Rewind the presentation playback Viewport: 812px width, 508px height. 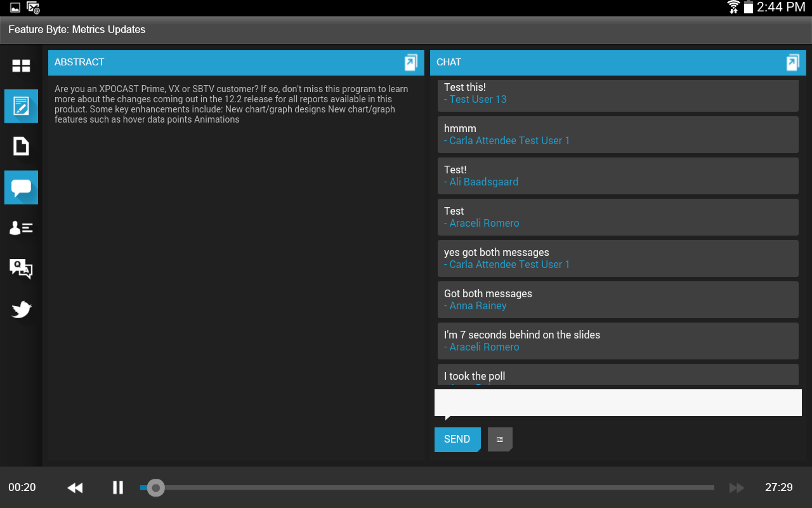pos(75,488)
